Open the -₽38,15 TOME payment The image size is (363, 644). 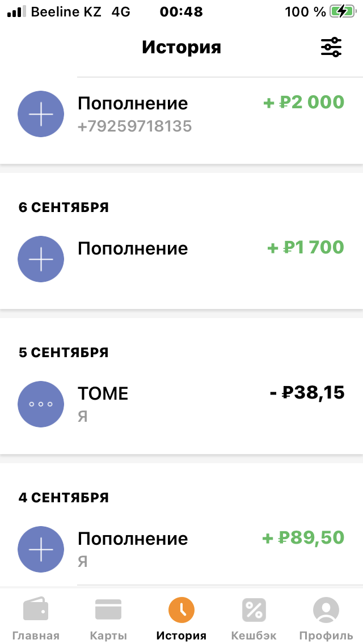pos(307,392)
